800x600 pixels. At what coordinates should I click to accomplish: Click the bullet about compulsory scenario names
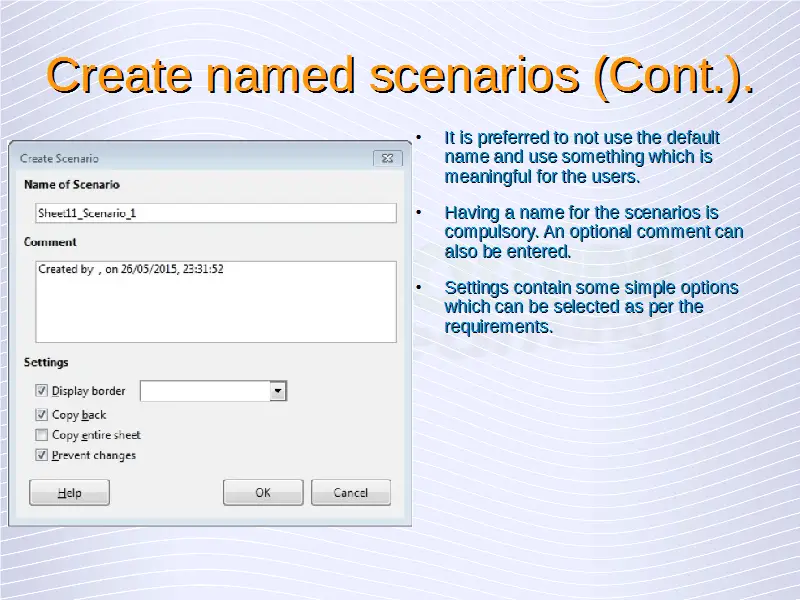[592, 232]
